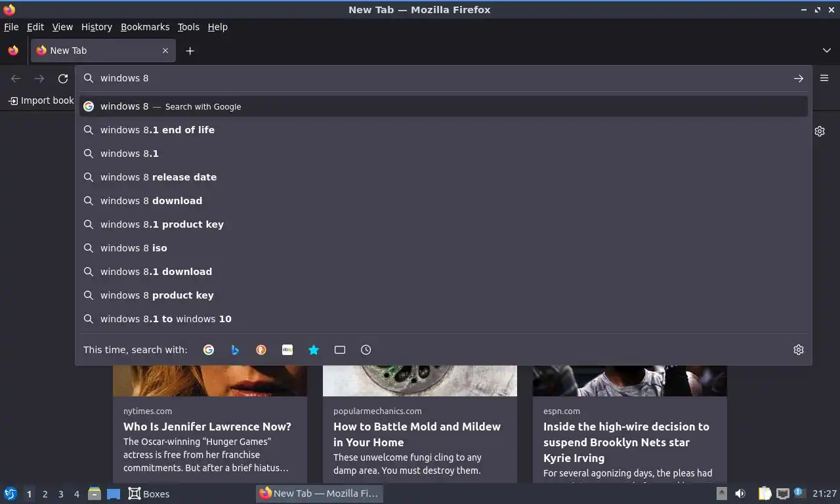The width and height of the screenshot is (840, 504).
Task: Open a new tab with plus button
Action: pyautogui.click(x=190, y=51)
